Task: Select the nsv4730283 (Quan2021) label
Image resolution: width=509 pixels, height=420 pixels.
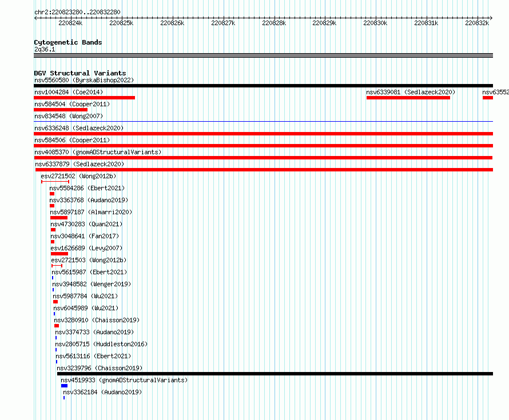Action: click(x=86, y=224)
